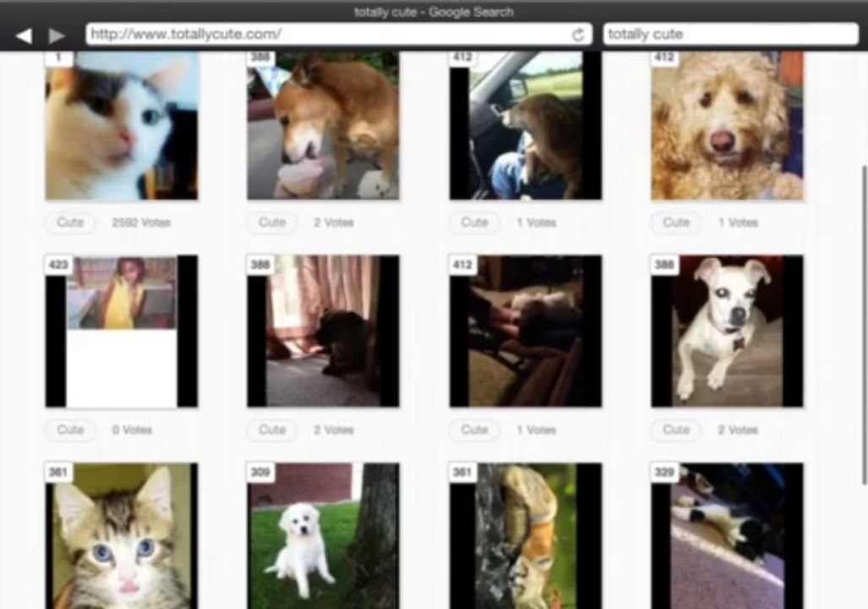Open the blue-eyed tabby kitten thumbnail
The image size is (868, 609).
[121, 536]
